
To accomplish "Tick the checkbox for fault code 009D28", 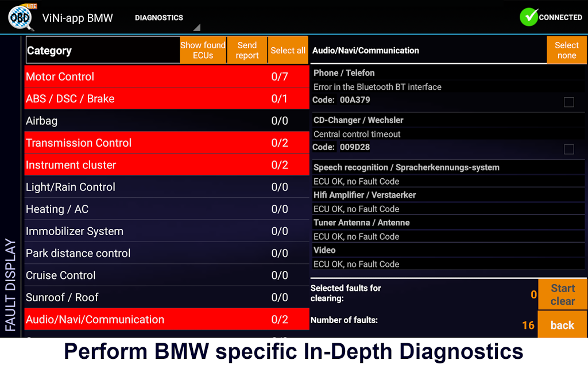I will tap(568, 149).
